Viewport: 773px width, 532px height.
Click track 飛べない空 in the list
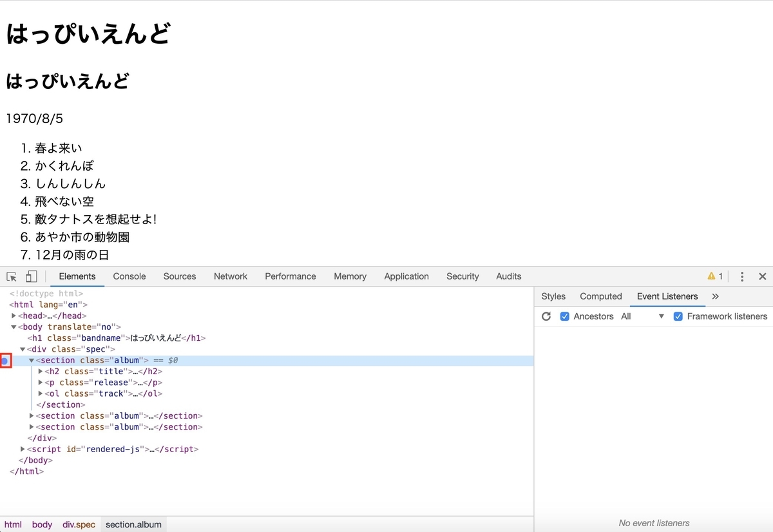coord(64,202)
